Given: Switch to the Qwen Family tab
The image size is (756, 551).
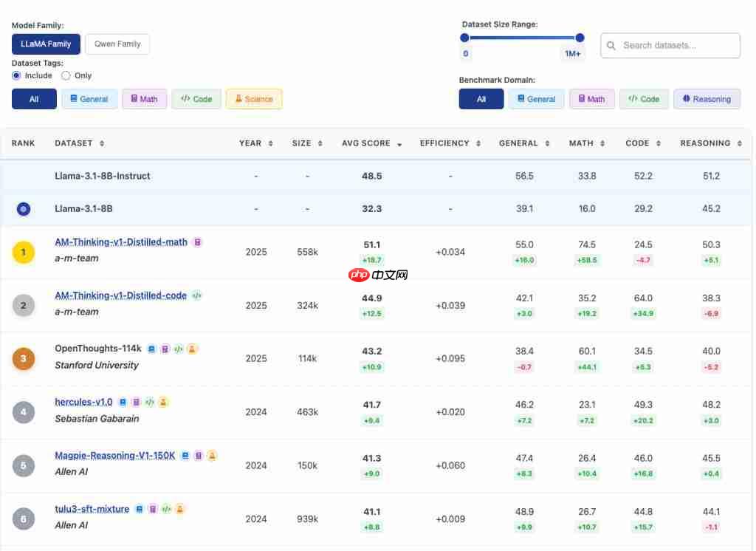Looking at the screenshot, I should 117,44.
